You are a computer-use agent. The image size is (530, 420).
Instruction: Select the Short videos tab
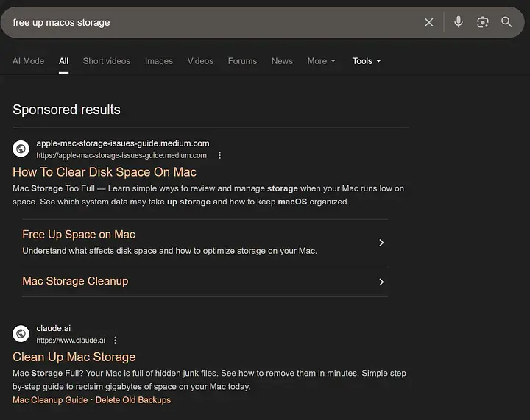107,61
